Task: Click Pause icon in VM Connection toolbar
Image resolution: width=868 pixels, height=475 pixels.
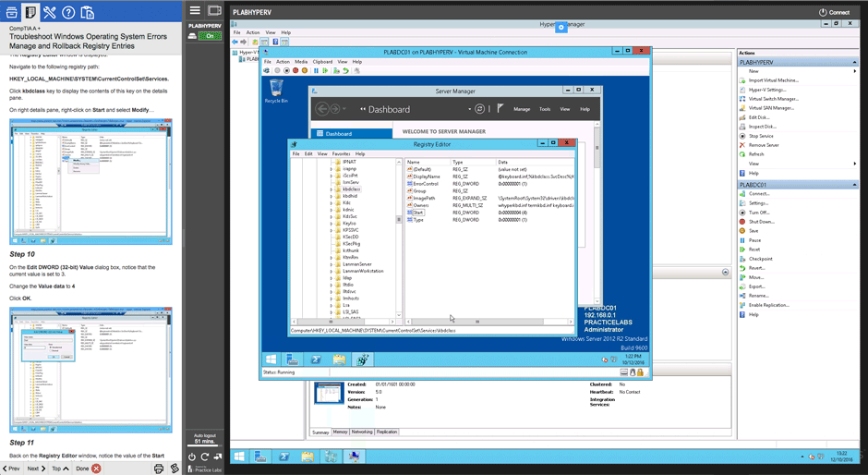Action: pos(316,70)
